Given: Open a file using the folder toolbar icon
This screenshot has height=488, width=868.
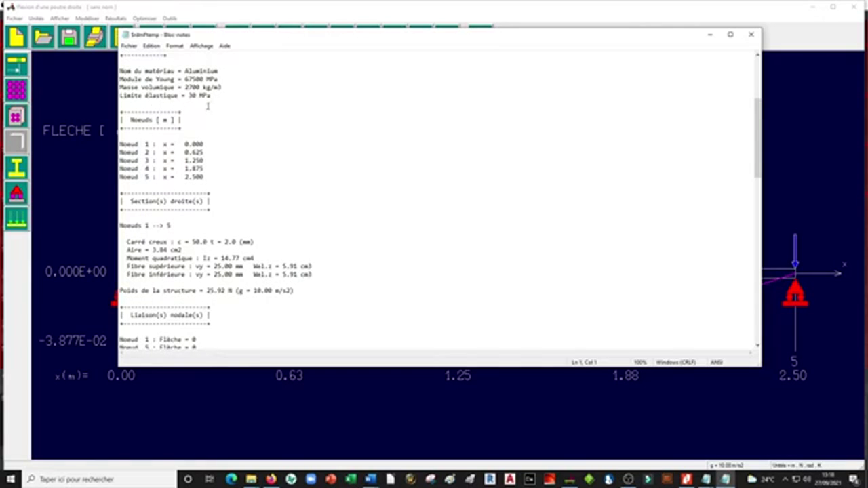Looking at the screenshot, I should pos(42,37).
